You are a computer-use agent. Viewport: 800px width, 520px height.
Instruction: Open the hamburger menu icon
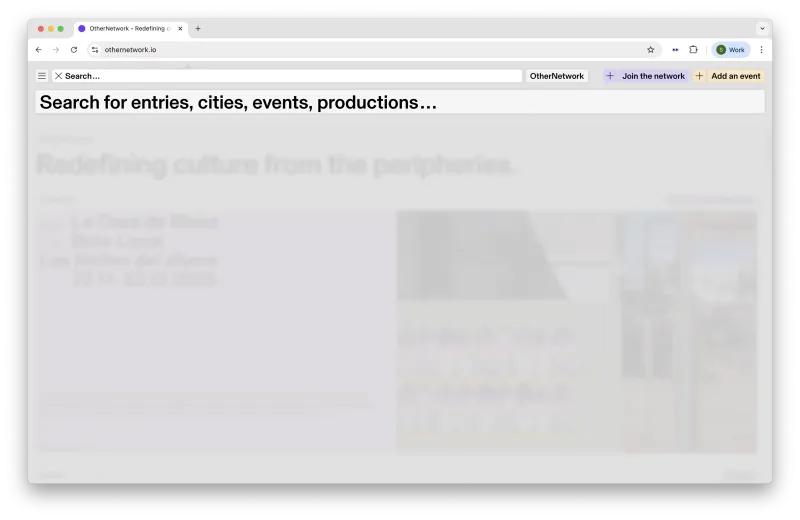pos(42,76)
